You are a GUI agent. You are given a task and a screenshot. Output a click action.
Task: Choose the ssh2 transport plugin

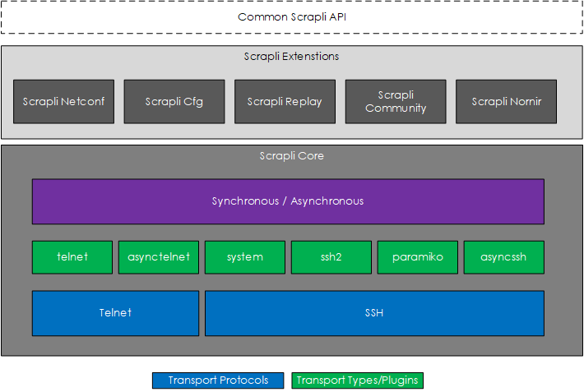tap(331, 257)
